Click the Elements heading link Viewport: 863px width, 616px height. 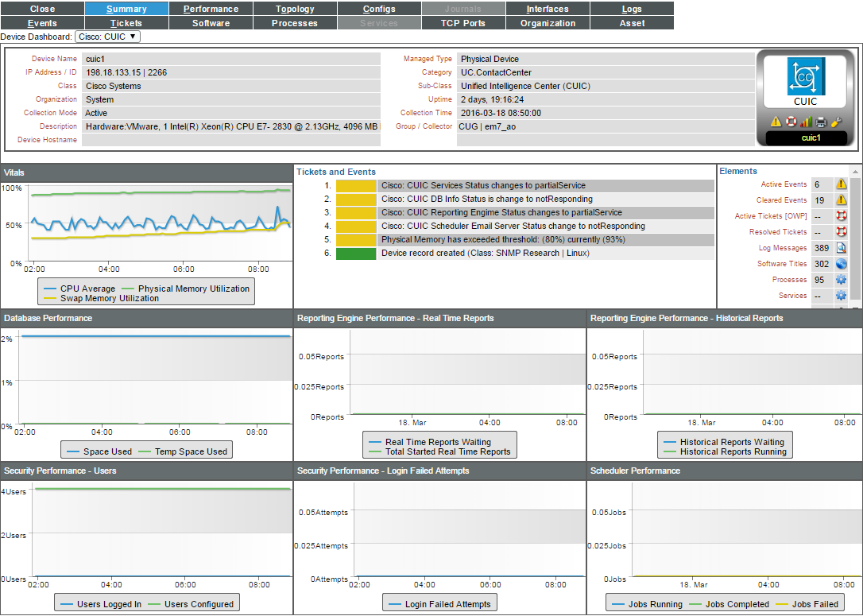738,171
